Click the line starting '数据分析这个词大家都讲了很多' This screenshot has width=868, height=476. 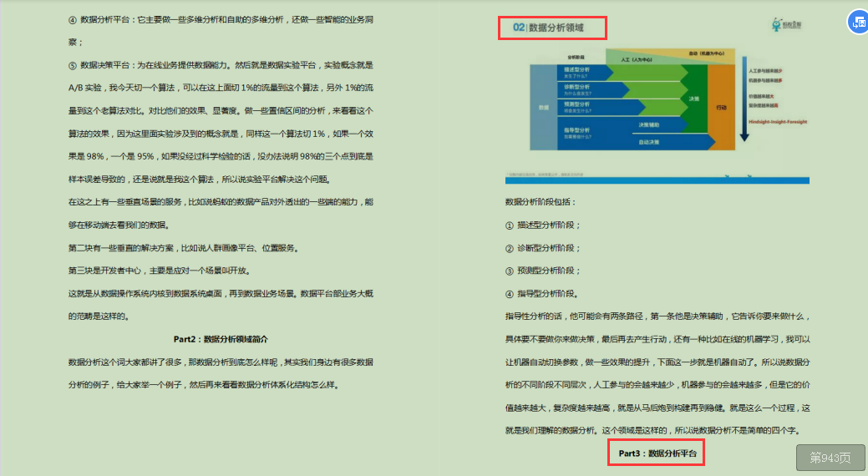coord(221,362)
